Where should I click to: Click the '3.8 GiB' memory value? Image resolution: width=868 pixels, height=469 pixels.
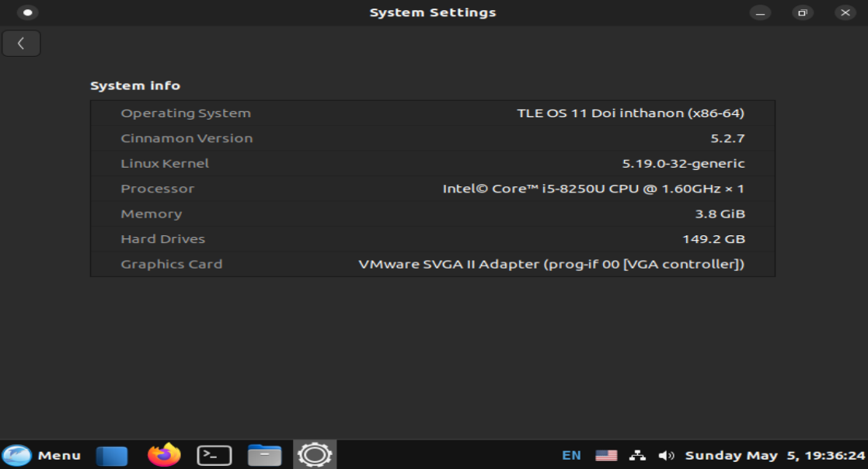coord(720,214)
